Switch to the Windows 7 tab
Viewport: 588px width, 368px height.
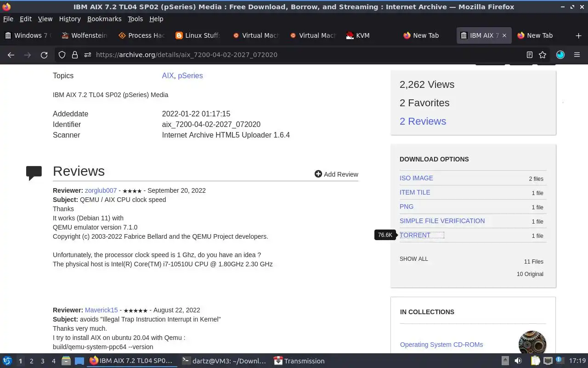tap(28, 35)
